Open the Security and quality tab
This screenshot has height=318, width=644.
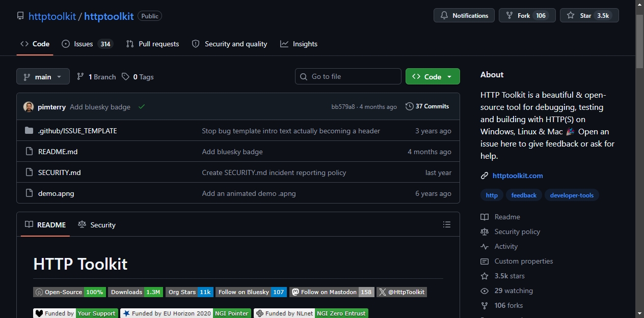click(x=229, y=44)
